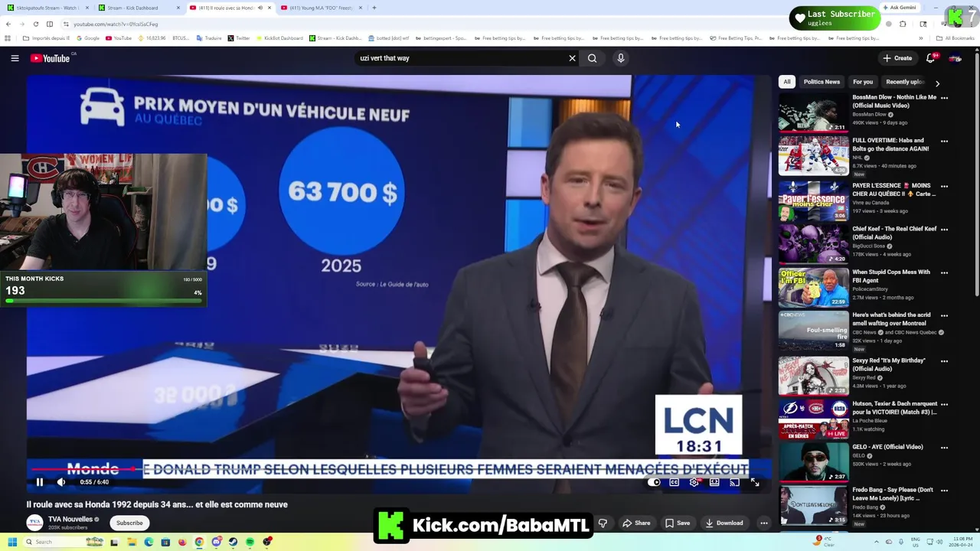Pause the video playback
980x551 pixels.
[x=40, y=482]
